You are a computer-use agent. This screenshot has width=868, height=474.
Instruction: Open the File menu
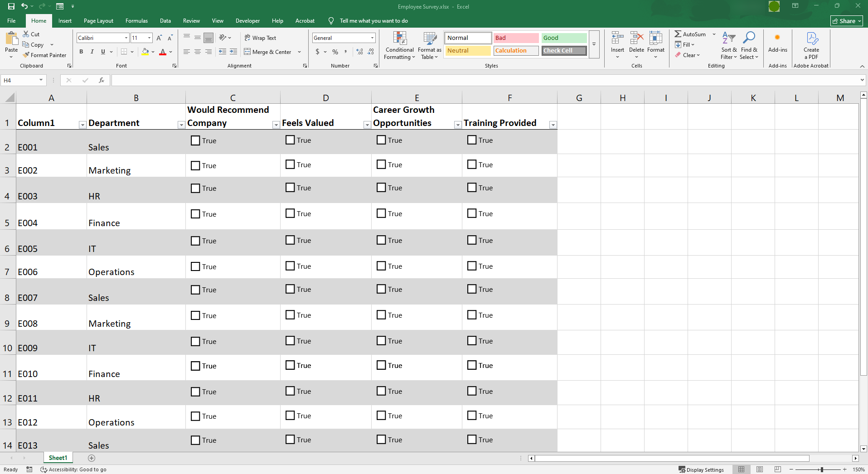tap(12, 21)
